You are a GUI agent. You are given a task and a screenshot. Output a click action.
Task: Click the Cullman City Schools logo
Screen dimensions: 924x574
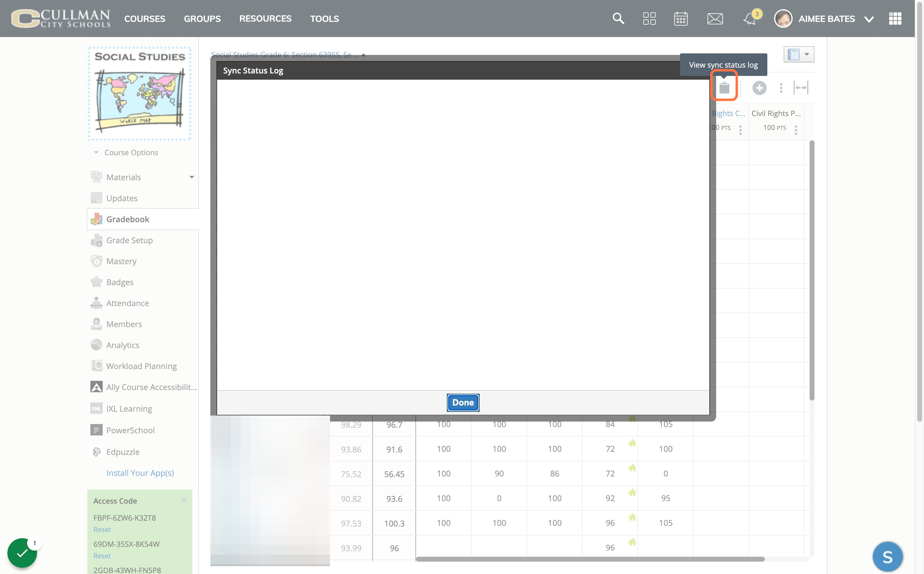pyautogui.click(x=61, y=18)
